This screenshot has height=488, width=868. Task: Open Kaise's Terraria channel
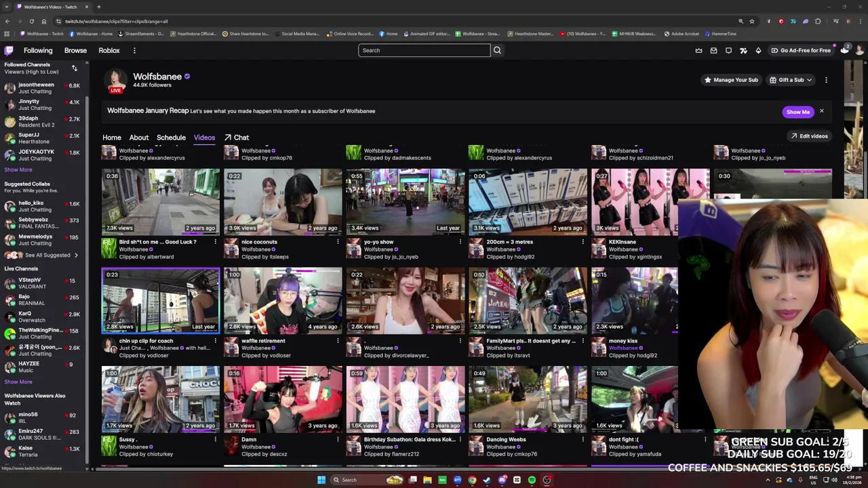tap(42, 451)
